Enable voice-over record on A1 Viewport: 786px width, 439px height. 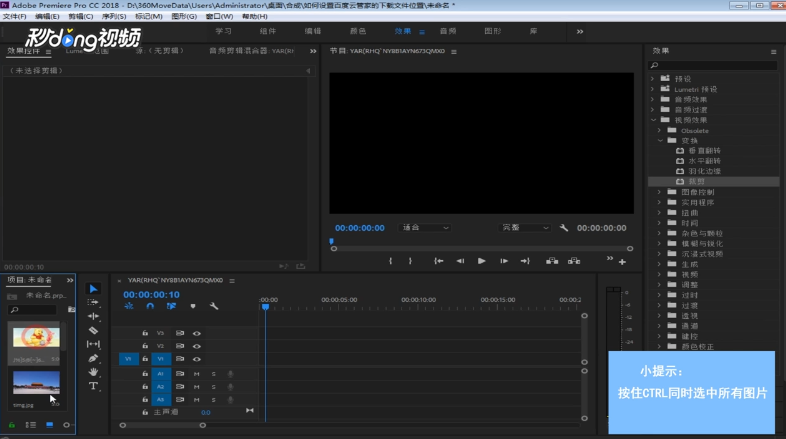tap(231, 374)
